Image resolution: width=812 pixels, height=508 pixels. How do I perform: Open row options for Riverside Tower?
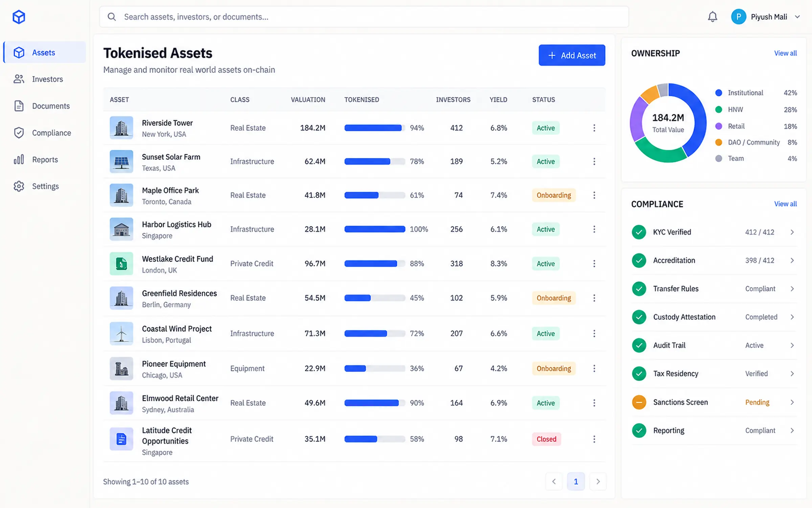[x=594, y=128]
